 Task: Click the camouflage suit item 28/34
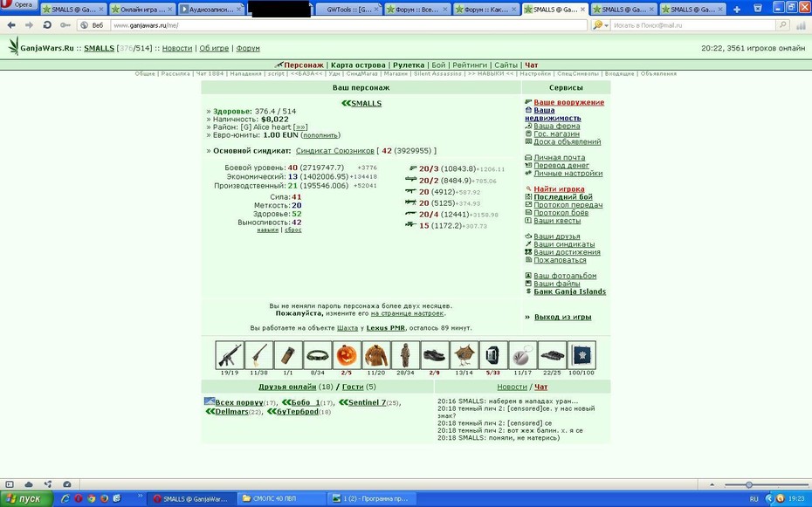[x=405, y=355]
